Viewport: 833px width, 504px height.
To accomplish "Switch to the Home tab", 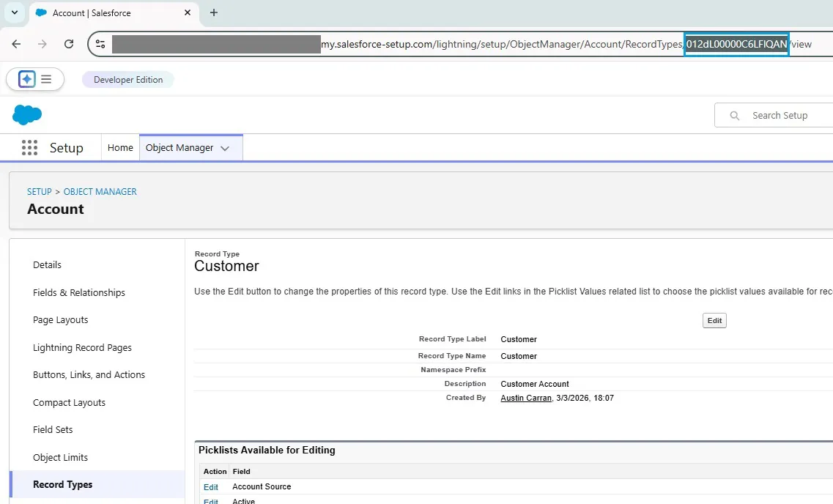I will [120, 148].
